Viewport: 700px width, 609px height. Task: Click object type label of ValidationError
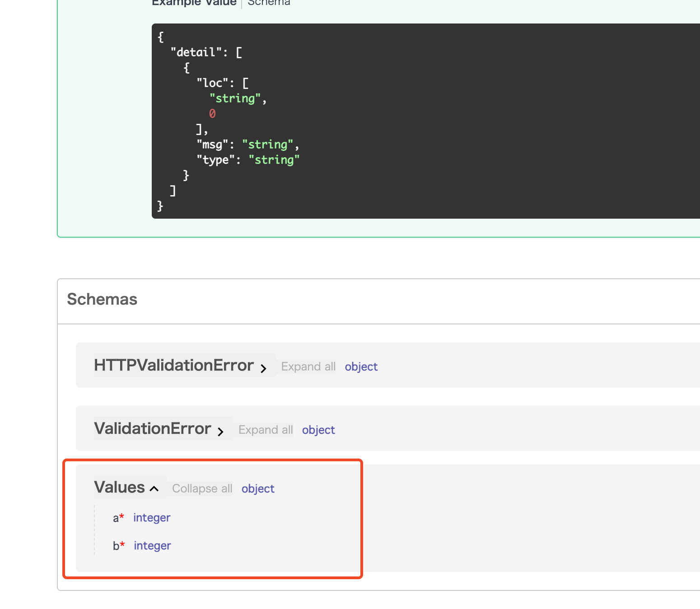pos(318,430)
